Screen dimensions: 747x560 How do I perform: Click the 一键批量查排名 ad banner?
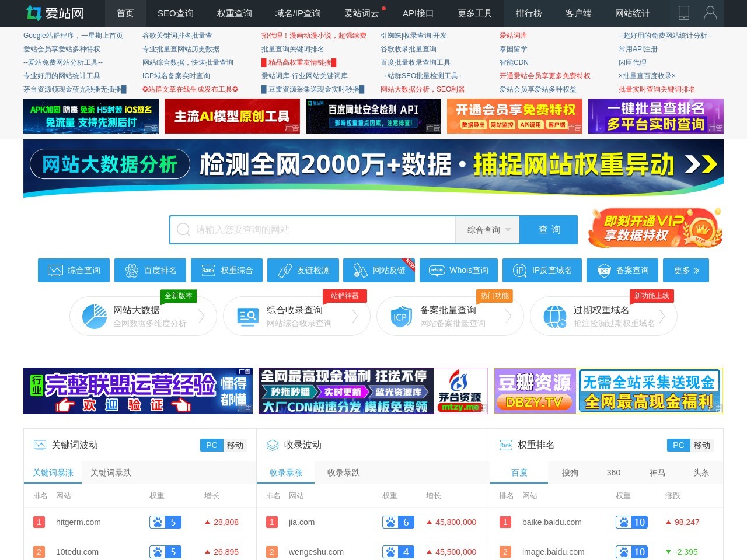coord(656,116)
